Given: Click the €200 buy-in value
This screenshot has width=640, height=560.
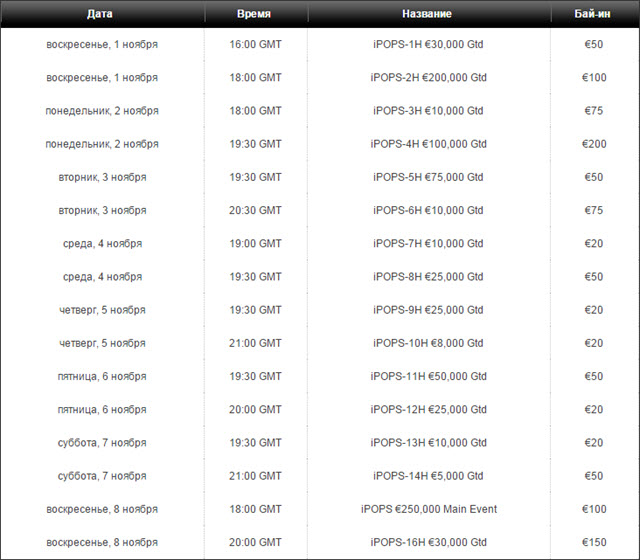Looking at the screenshot, I should click(x=594, y=144).
